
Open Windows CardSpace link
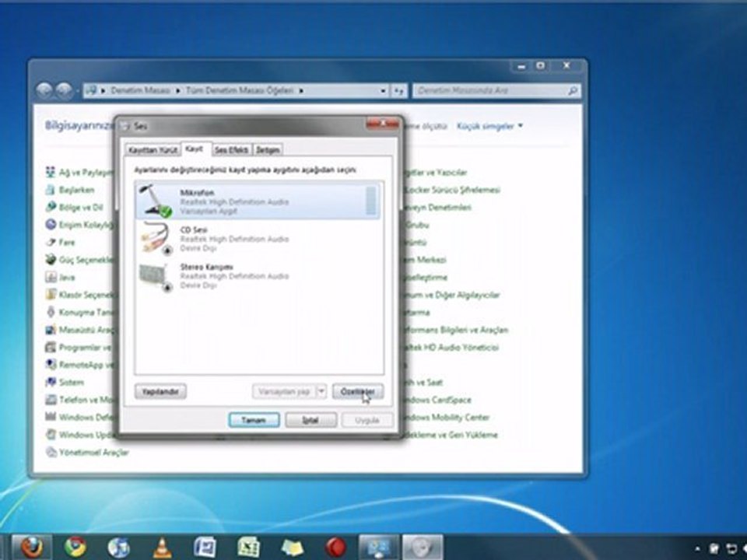[437, 400]
